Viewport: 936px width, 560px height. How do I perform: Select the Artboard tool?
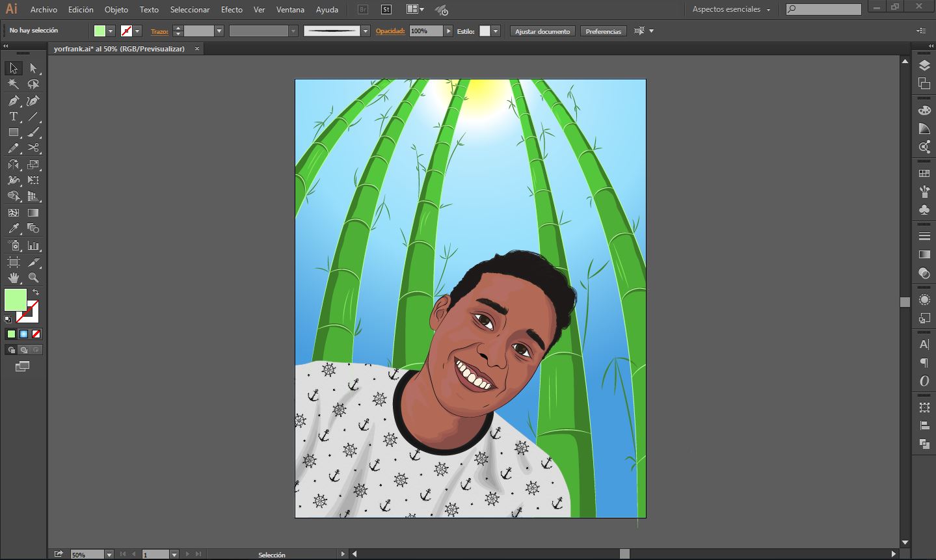click(x=14, y=261)
